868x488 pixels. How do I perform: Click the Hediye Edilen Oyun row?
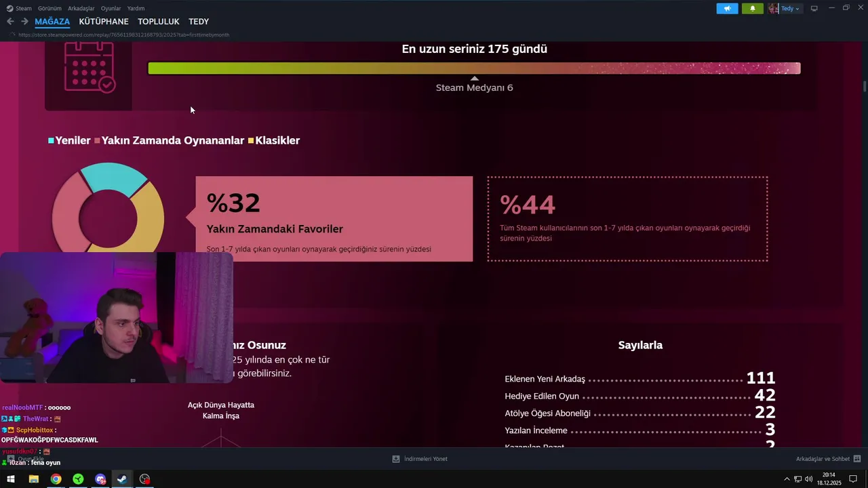pyautogui.click(x=639, y=396)
